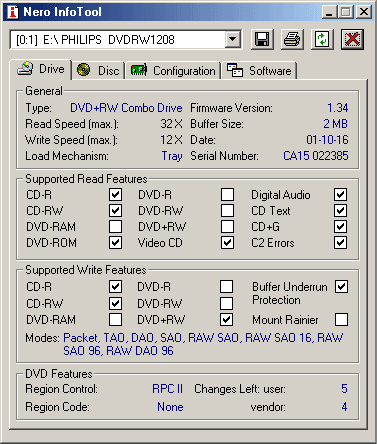Select the PHILIPS DVDRW1208 drive combo box

tap(125, 40)
